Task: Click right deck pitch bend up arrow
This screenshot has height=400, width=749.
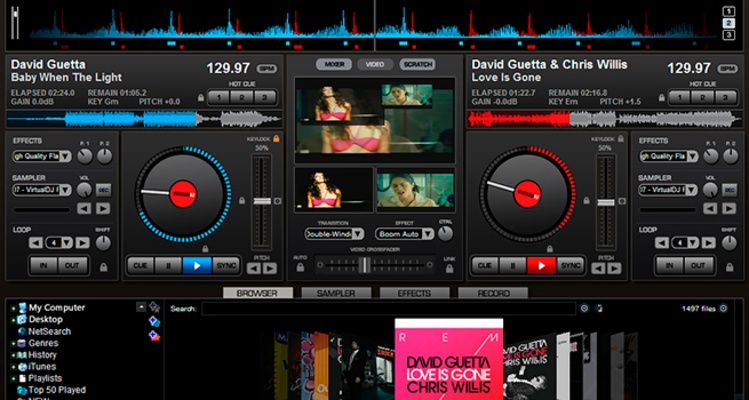Action: (614, 269)
